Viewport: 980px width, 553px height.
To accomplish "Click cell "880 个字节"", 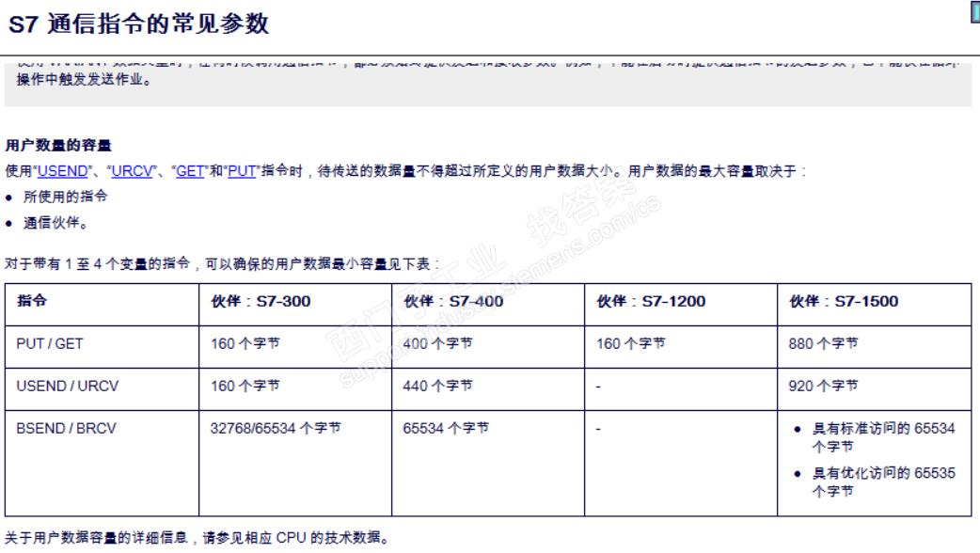I will click(823, 343).
